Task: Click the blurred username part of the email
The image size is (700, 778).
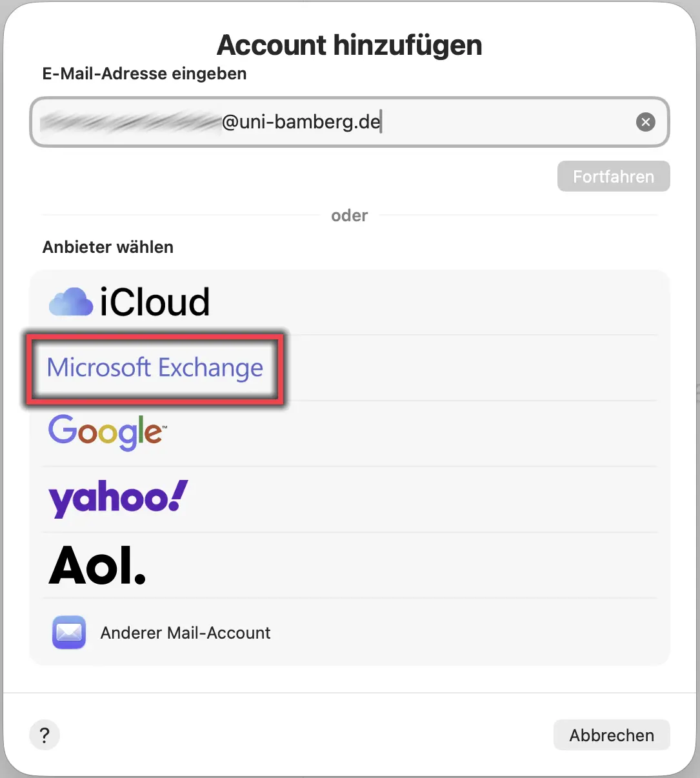Action: click(129, 122)
